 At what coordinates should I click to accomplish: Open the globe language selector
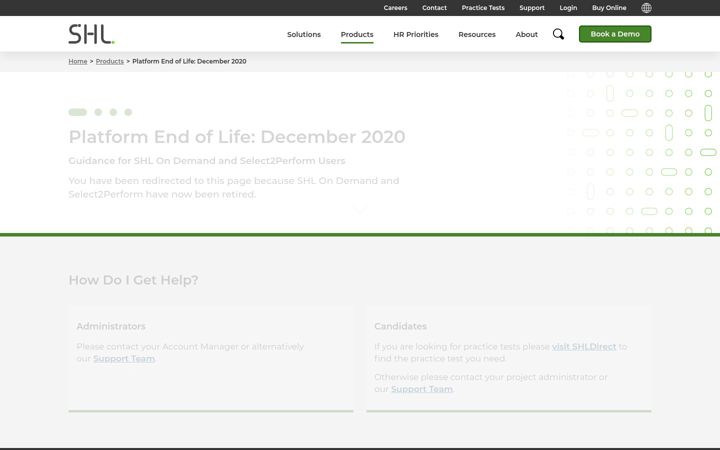[x=646, y=8]
